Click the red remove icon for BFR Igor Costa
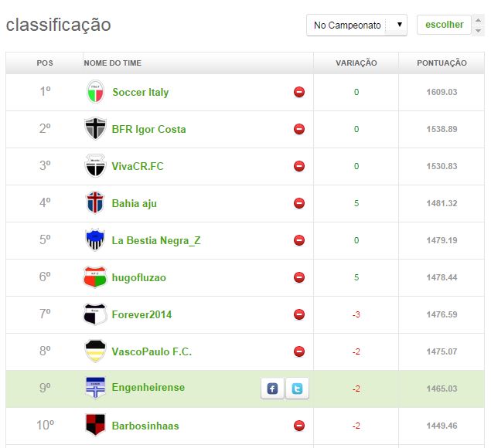491x448 pixels. pyautogui.click(x=299, y=129)
